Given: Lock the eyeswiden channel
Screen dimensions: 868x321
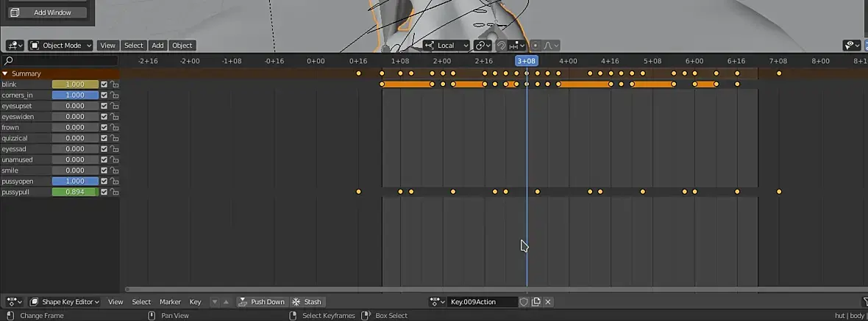Looking at the screenshot, I should (114, 117).
